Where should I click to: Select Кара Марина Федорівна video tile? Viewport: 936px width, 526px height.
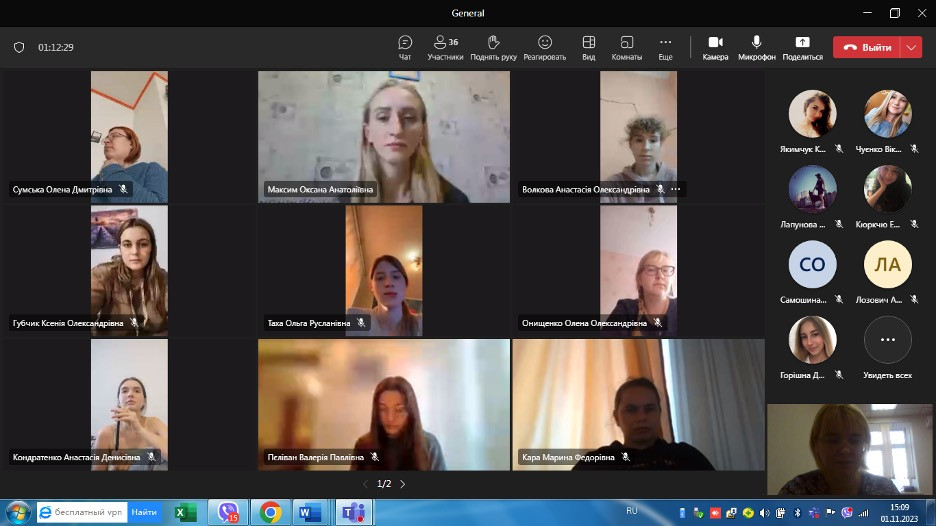tap(638, 405)
